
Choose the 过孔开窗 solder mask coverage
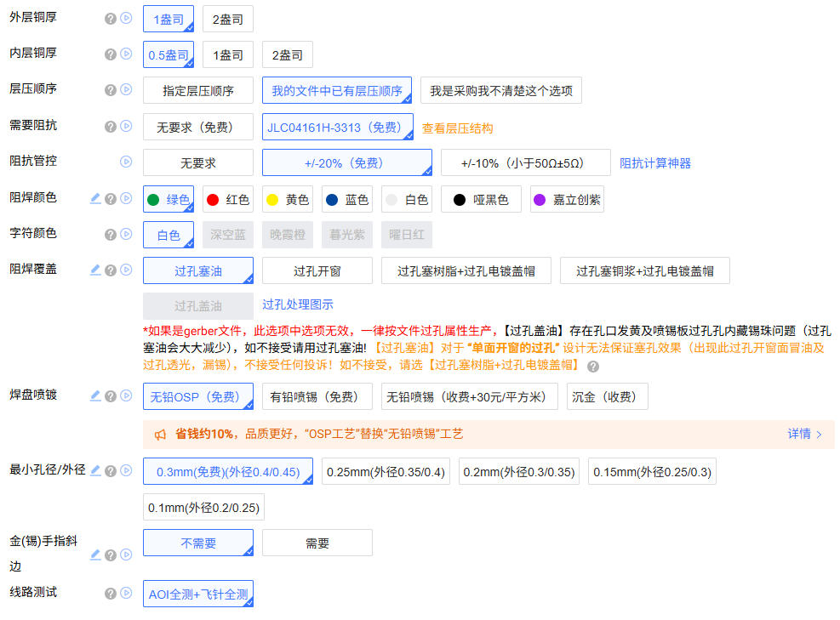317,271
